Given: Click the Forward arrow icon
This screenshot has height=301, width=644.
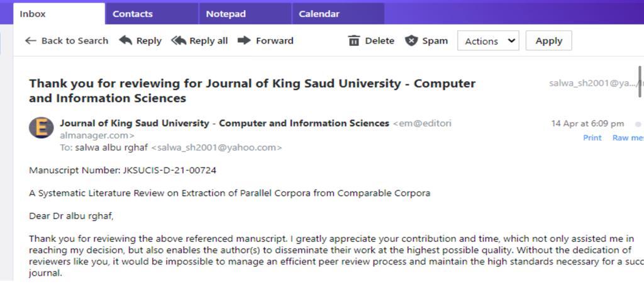Looking at the screenshot, I should click(244, 41).
